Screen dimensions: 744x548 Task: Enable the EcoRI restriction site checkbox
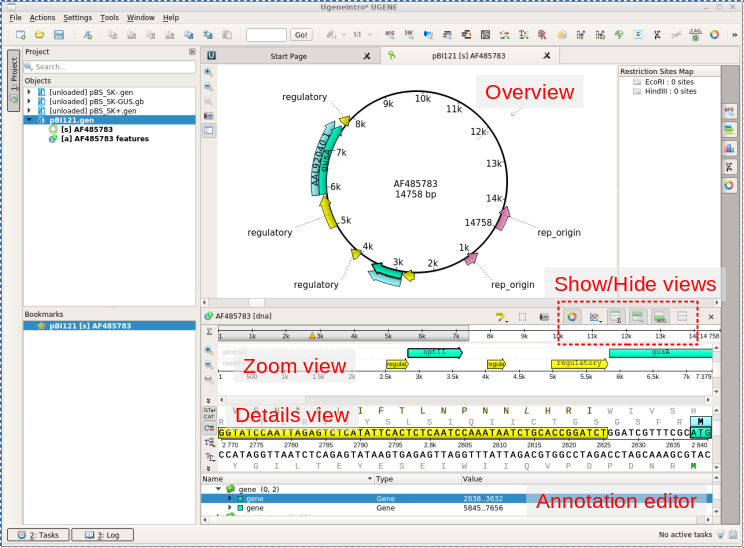pos(637,82)
